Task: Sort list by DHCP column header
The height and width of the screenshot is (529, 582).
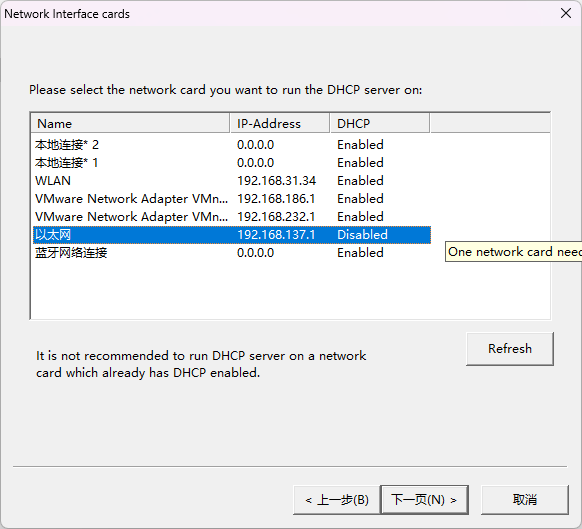Action: click(x=380, y=123)
